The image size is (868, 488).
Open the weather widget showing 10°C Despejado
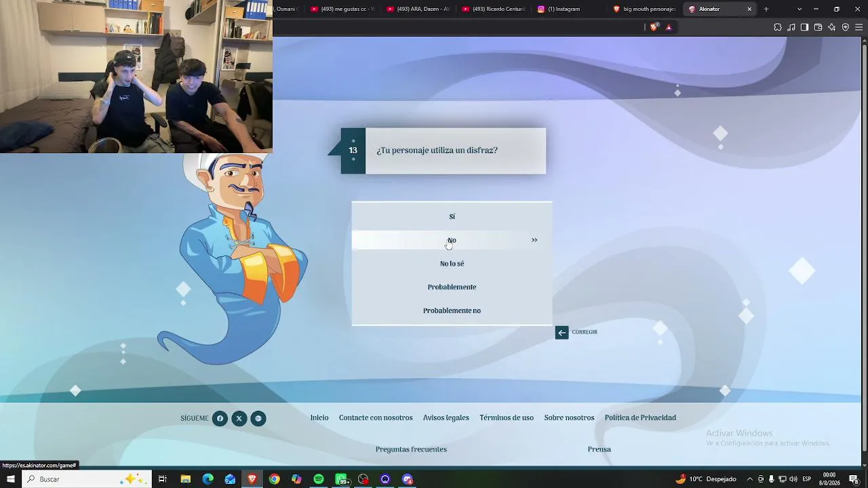(705, 479)
